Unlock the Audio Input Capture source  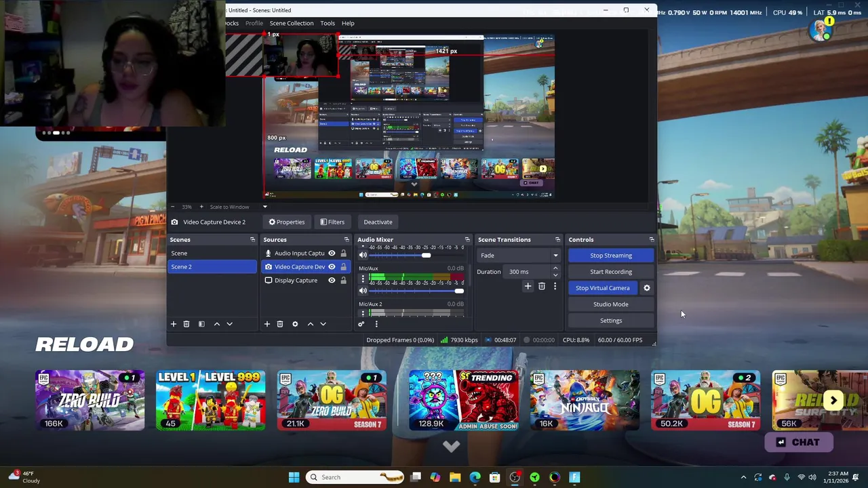343,253
